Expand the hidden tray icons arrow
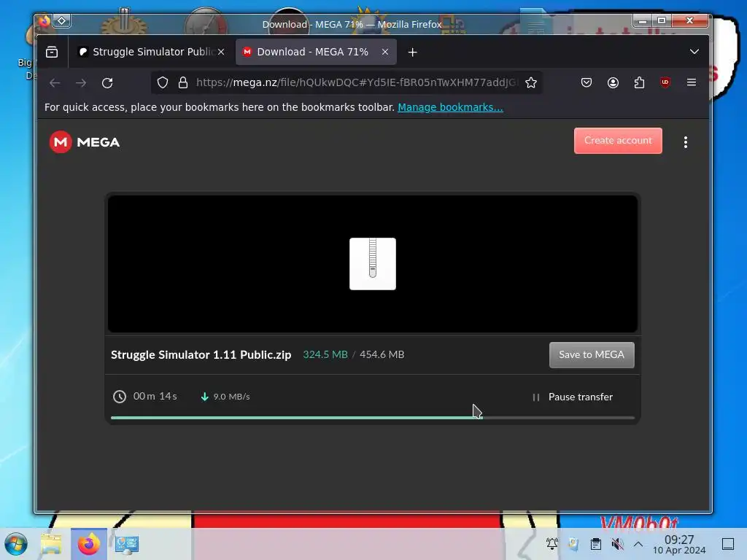Viewport: 747px width, 560px height. tap(638, 544)
